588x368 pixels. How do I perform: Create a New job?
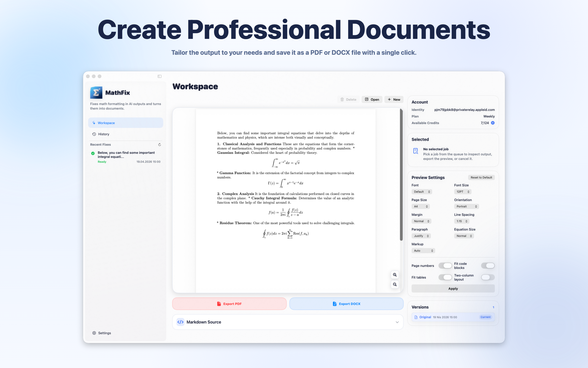394,100
